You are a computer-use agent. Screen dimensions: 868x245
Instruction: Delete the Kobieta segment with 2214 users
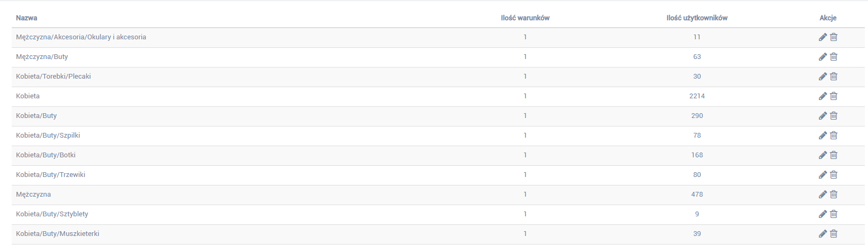834,96
